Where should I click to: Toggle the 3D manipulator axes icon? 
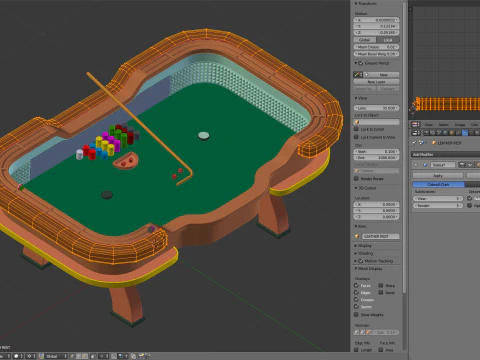pos(41,356)
